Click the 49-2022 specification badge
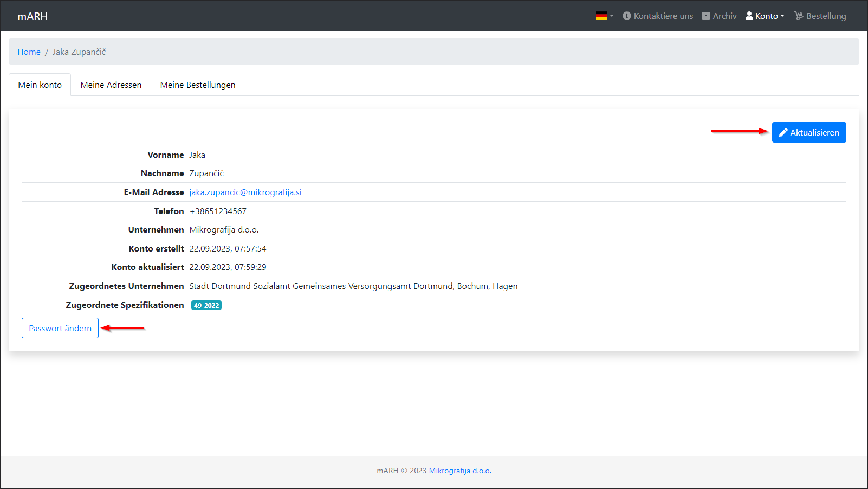 (206, 306)
